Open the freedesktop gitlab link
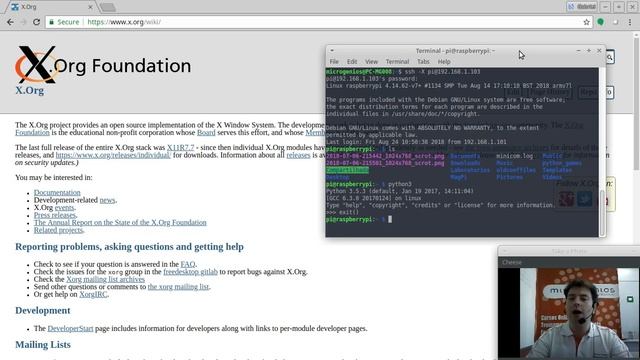Screen dimensions: 640x360 click(x=190, y=272)
